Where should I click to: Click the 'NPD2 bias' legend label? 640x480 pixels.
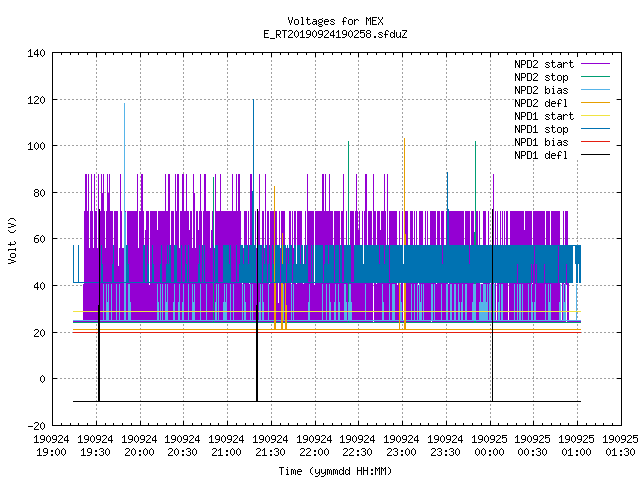click(541, 90)
